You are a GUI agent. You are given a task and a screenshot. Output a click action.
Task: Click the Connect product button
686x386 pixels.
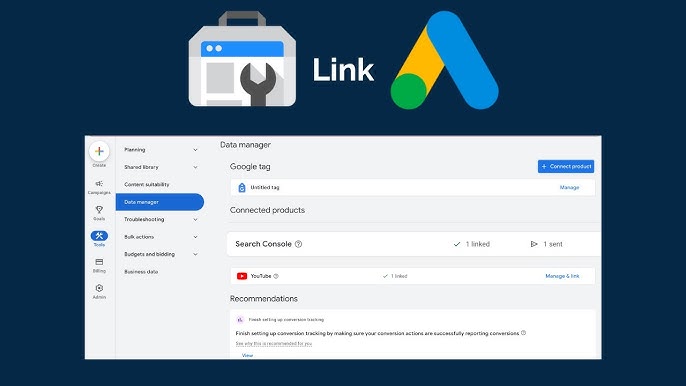[x=566, y=166]
